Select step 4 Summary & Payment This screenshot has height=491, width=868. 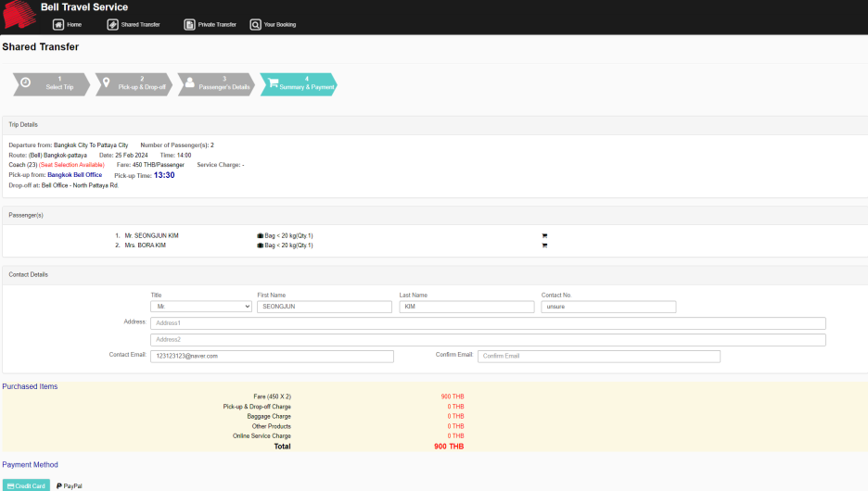[x=299, y=84]
